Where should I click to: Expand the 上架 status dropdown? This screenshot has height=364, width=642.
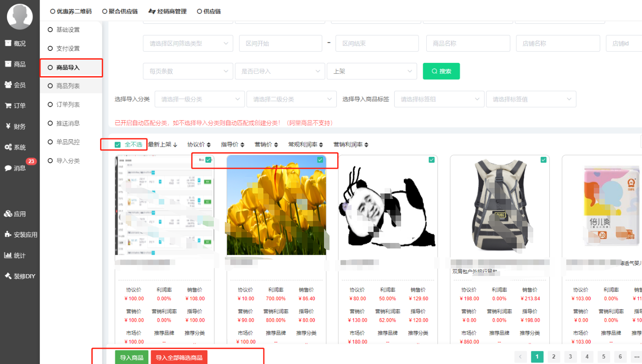point(372,71)
